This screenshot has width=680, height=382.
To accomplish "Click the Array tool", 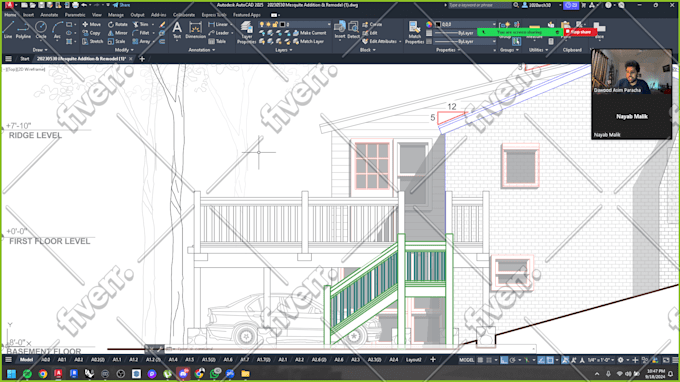I will click(141, 42).
